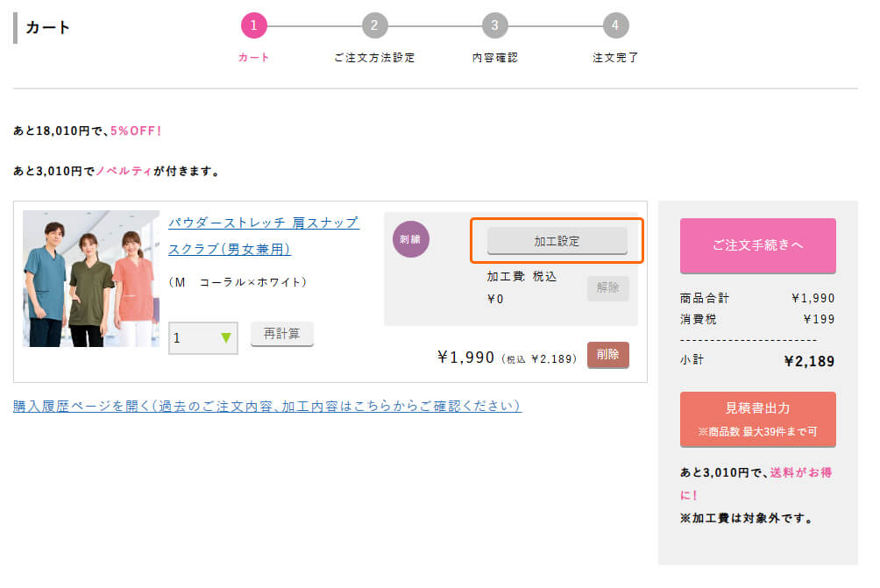
Task: Click the step 2 circle icon
Action: [374, 25]
